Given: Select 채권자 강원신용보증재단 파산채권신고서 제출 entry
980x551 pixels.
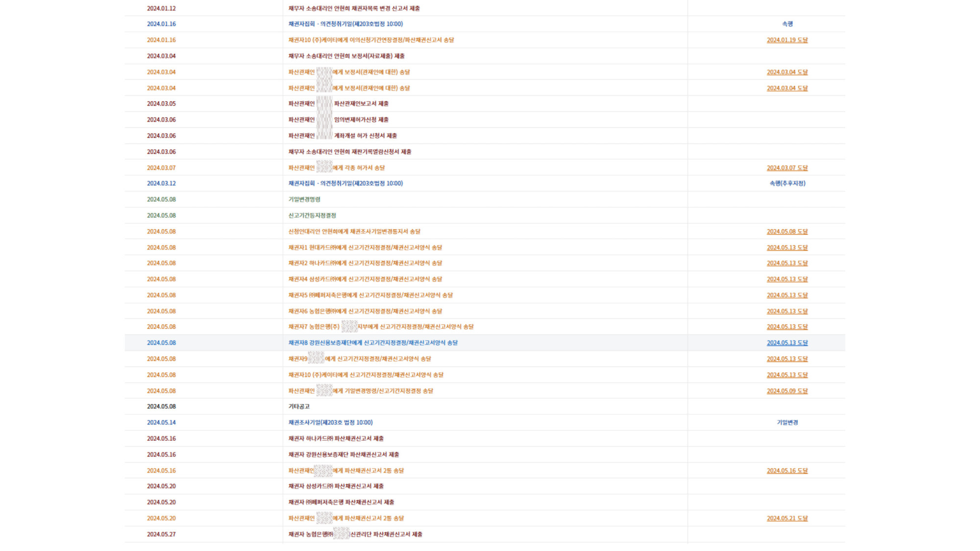Looking at the screenshot, I should tap(343, 455).
